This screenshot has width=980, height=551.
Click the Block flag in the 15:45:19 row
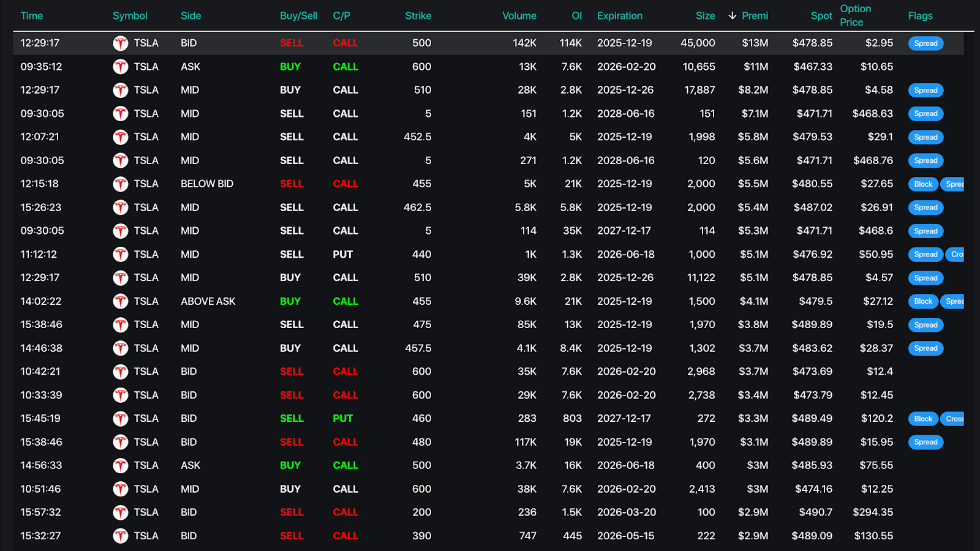tap(923, 419)
